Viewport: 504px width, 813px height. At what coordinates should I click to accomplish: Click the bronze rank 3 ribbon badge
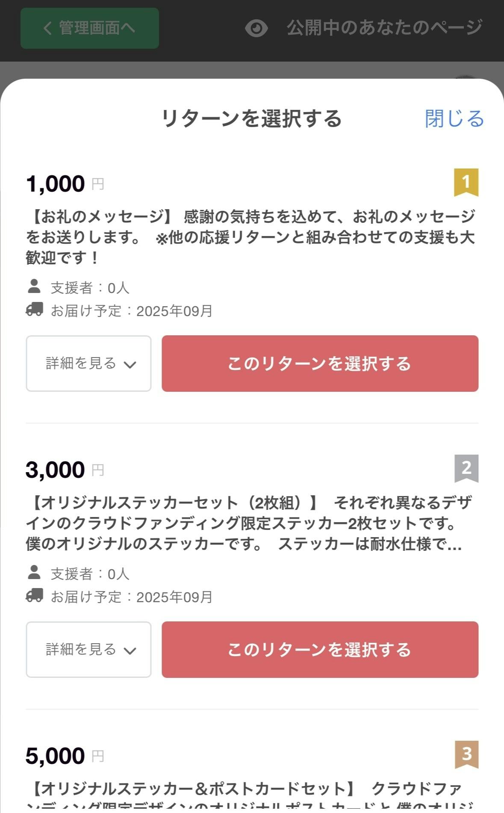(x=466, y=754)
